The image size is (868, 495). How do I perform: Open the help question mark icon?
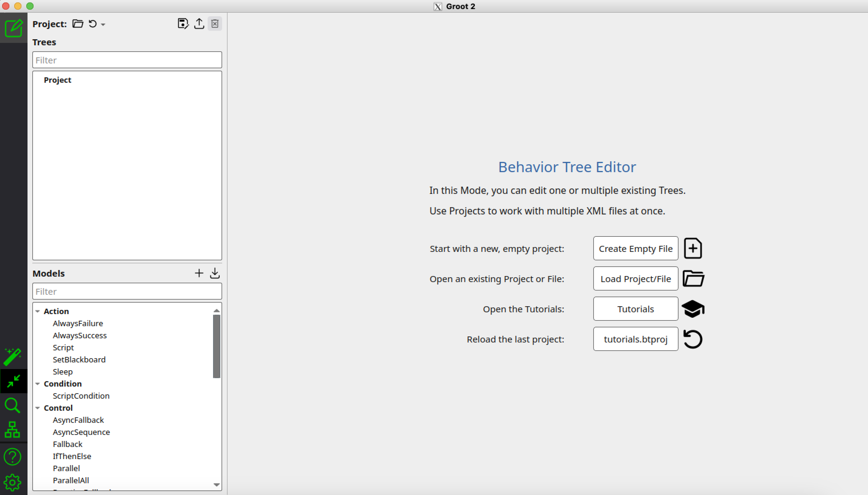click(13, 457)
